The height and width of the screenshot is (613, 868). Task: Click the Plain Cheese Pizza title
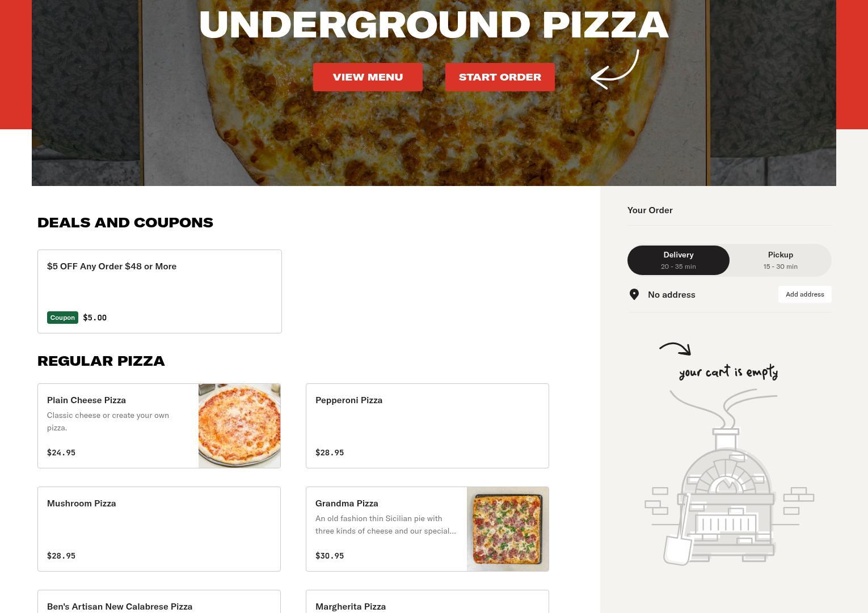(86, 400)
